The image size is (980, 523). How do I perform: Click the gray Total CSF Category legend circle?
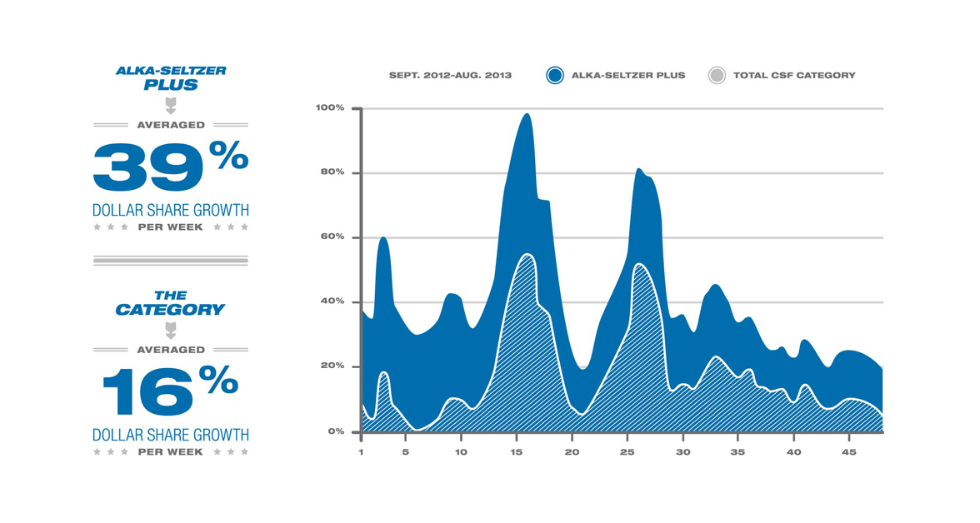point(717,75)
